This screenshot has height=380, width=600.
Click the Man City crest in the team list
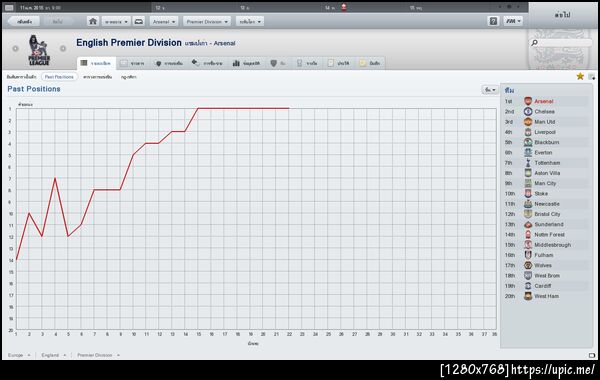click(x=528, y=183)
